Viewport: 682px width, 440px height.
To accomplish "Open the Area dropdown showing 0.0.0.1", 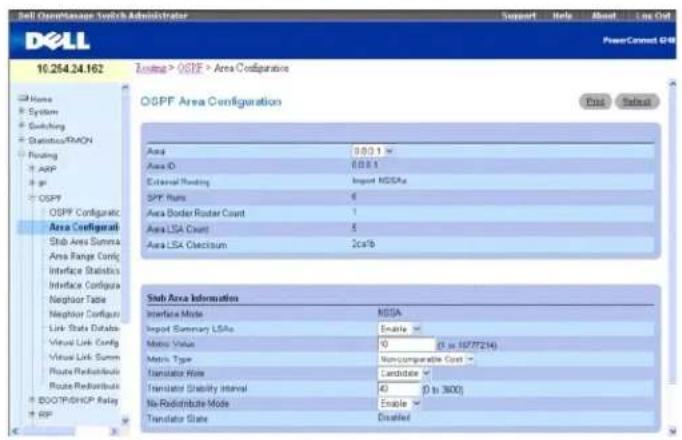I will [x=372, y=151].
